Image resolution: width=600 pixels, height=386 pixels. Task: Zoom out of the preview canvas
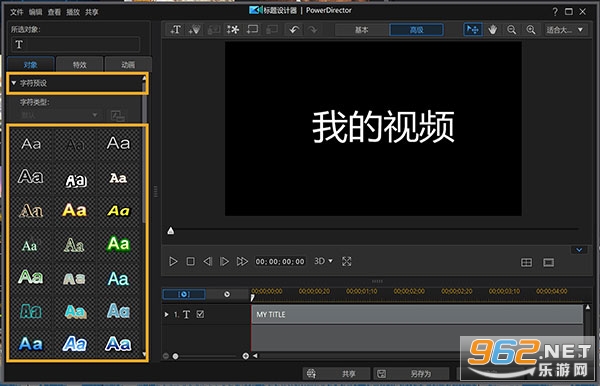click(x=512, y=29)
